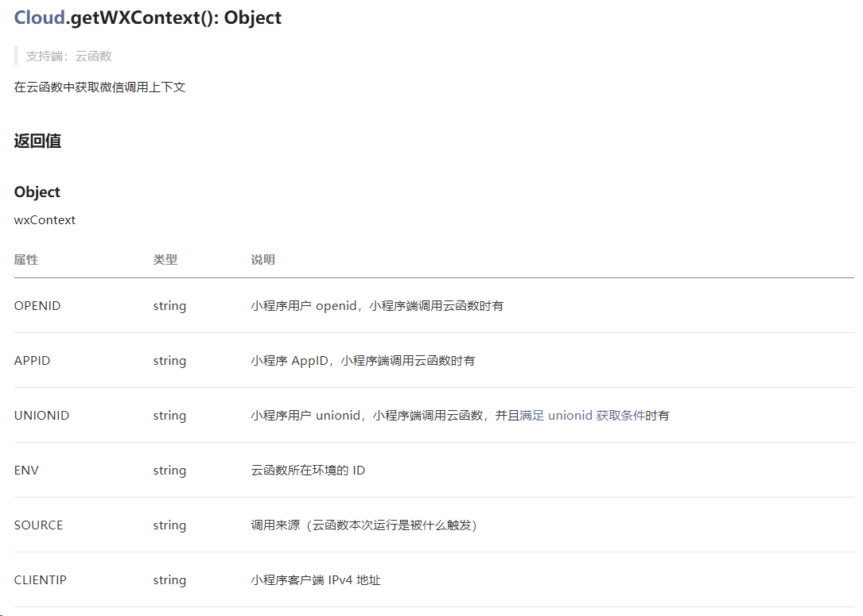Select the APPID table row
863x616 pixels.
point(239,360)
